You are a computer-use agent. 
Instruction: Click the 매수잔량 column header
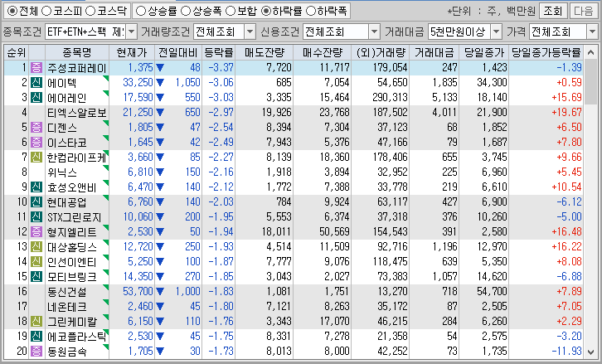[x=322, y=52]
